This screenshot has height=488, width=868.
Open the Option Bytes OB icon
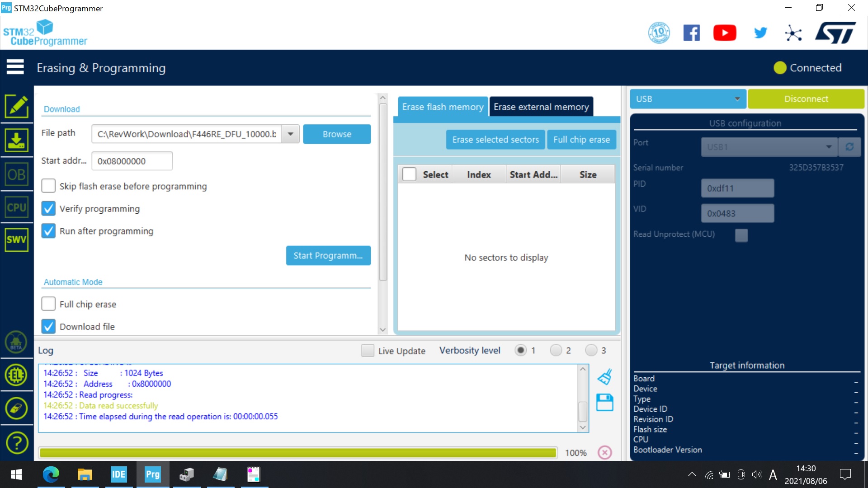click(x=17, y=174)
